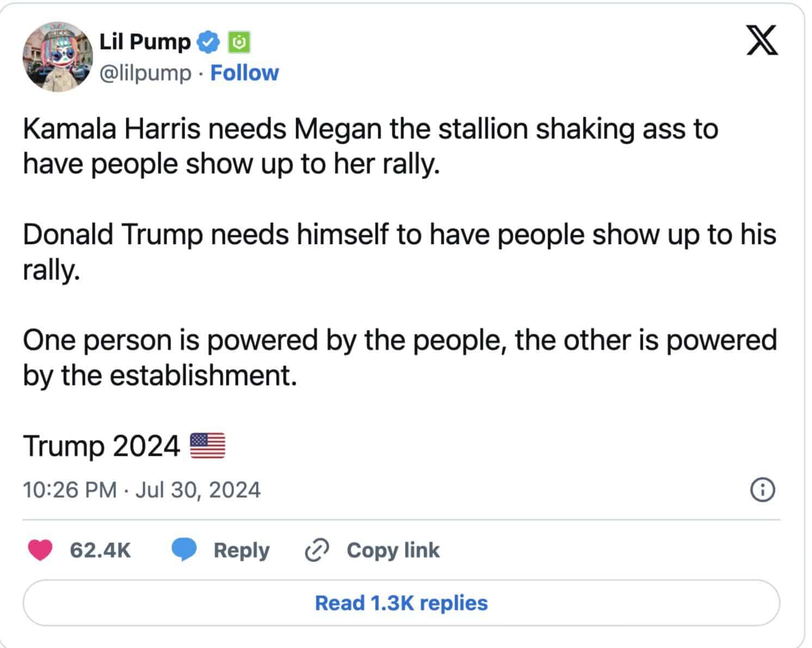This screenshot has width=812, height=648.
Task: Click the Lil Pump display name
Action: point(145,41)
